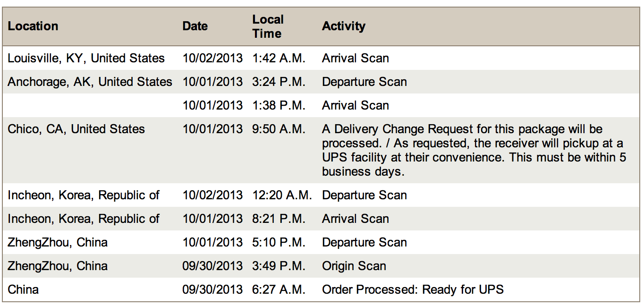Select the 9:50 A.M. time cell

(279, 129)
